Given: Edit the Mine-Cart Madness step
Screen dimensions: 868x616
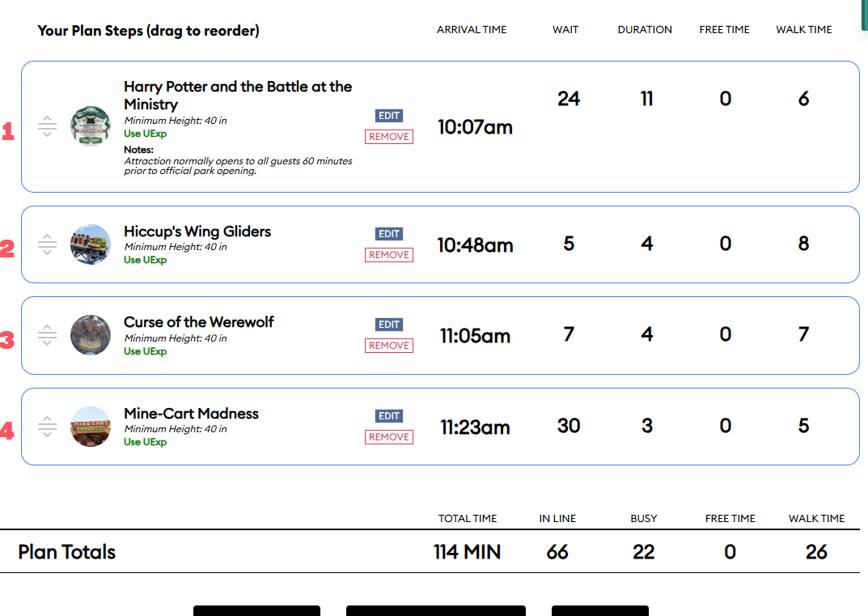Looking at the screenshot, I should tap(389, 416).
